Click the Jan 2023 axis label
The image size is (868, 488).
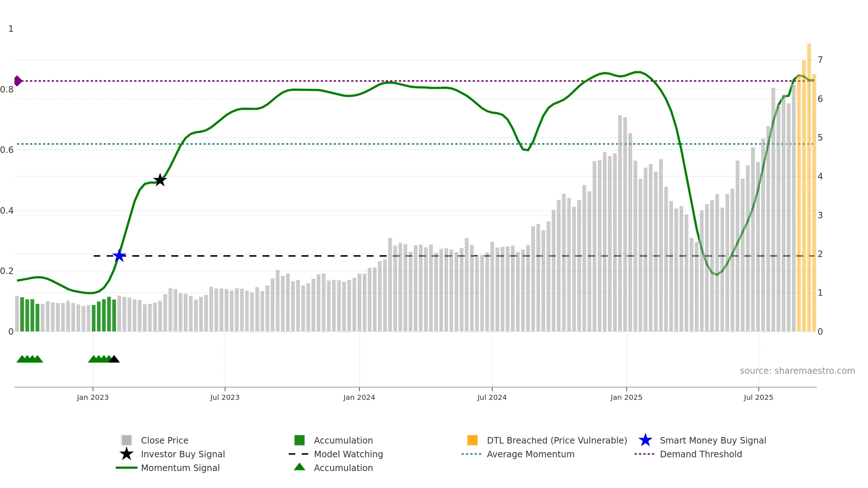(x=93, y=397)
